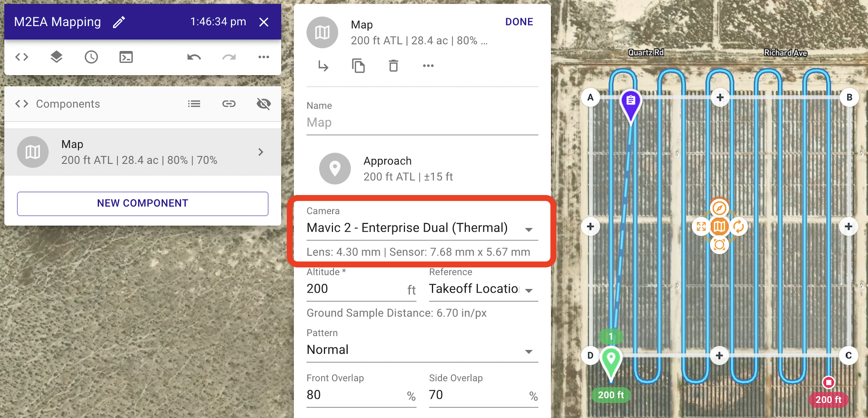Click the insert-after arrow icon
868x418 pixels.
pyautogui.click(x=323, y=66)
